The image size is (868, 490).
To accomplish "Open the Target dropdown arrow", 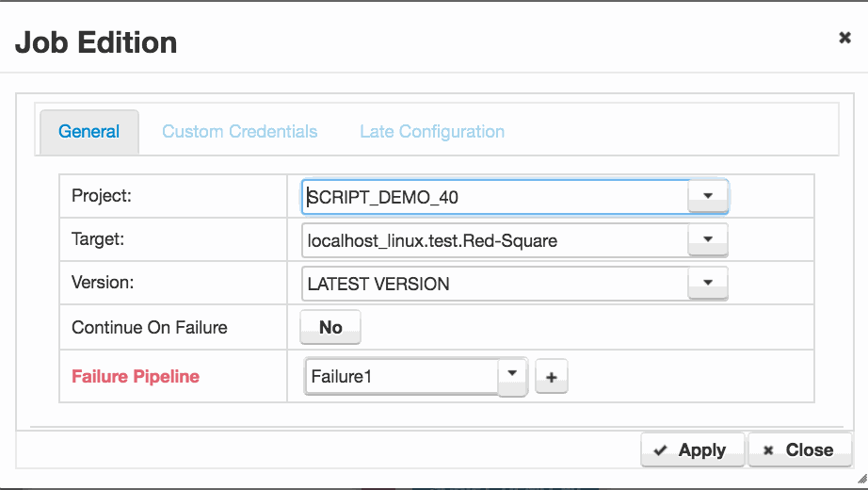I will 707,239.
